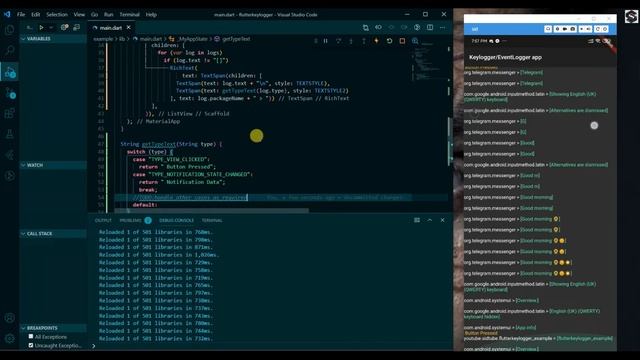Screen dimensions: 640x360
Task: Toggle the panel layout icon
Action: (x=417, y=220)
